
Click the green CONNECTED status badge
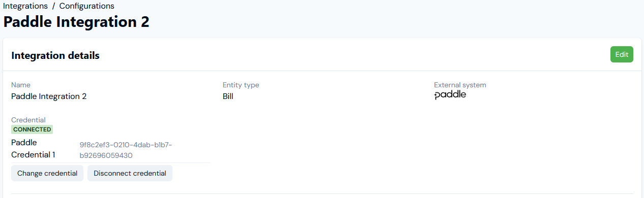point(32,129)
